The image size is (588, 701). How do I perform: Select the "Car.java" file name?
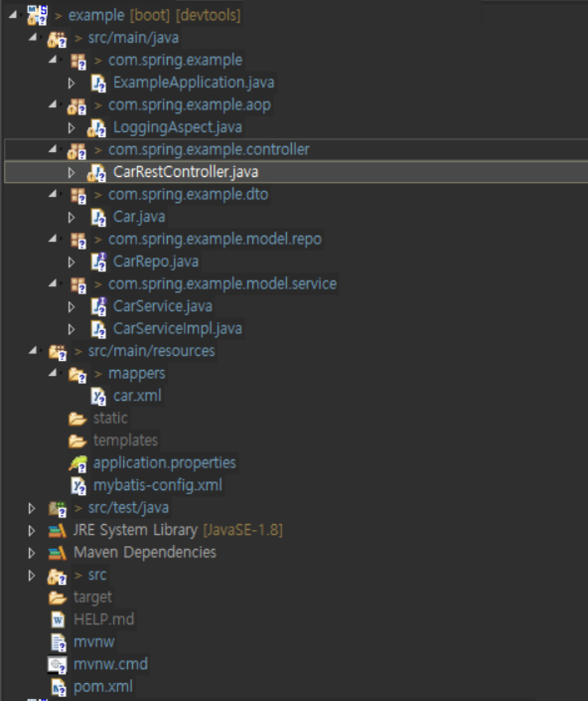(139, 217)
